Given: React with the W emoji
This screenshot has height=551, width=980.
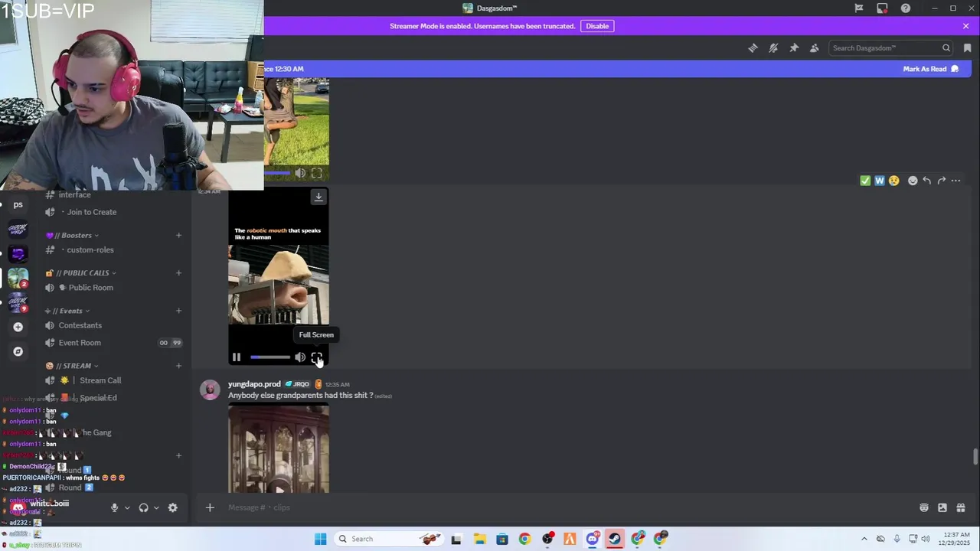Looking at the screenshot, I should point(880,181).
